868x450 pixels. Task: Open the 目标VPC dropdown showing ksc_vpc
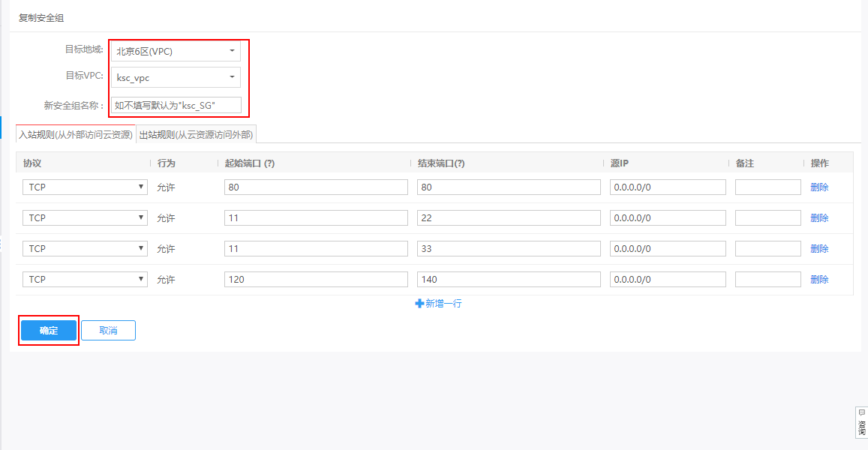(176, 77)
